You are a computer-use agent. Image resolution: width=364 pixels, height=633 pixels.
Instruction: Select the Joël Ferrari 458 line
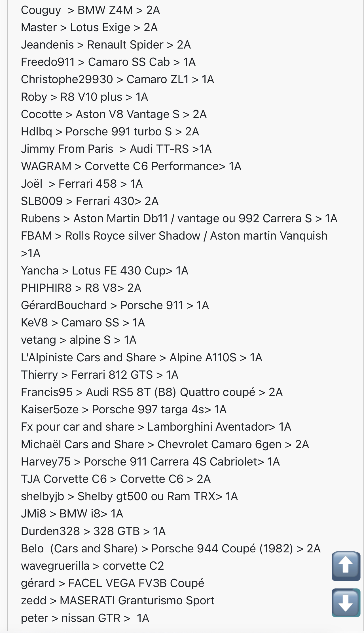coord(82,184)
